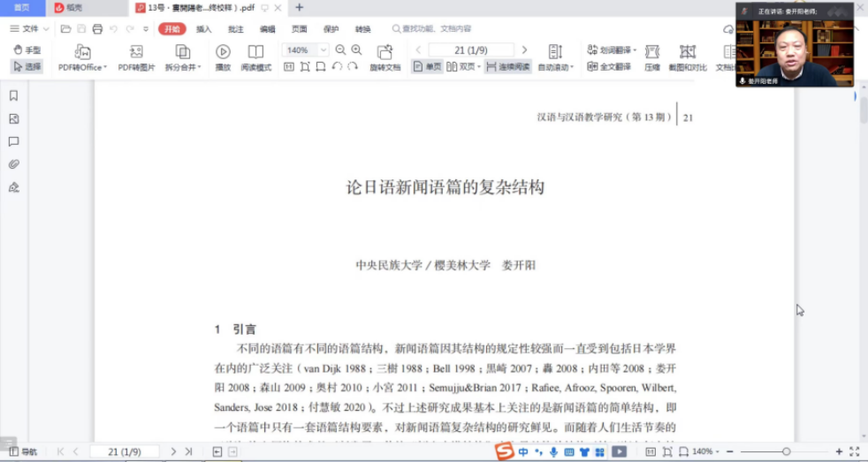Toggle 单页 single page view

click(x=427, y=66)
